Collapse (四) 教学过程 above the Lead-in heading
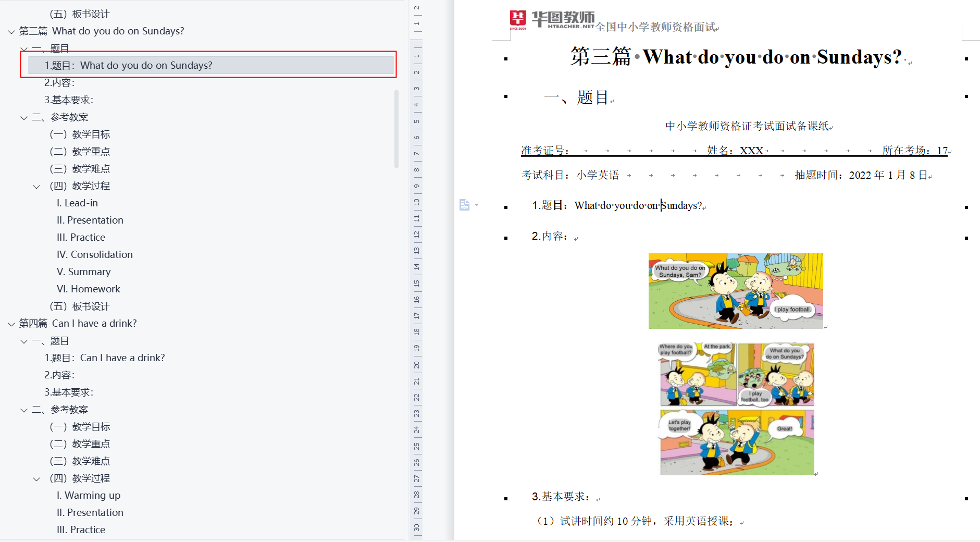 tap(36, 187)
